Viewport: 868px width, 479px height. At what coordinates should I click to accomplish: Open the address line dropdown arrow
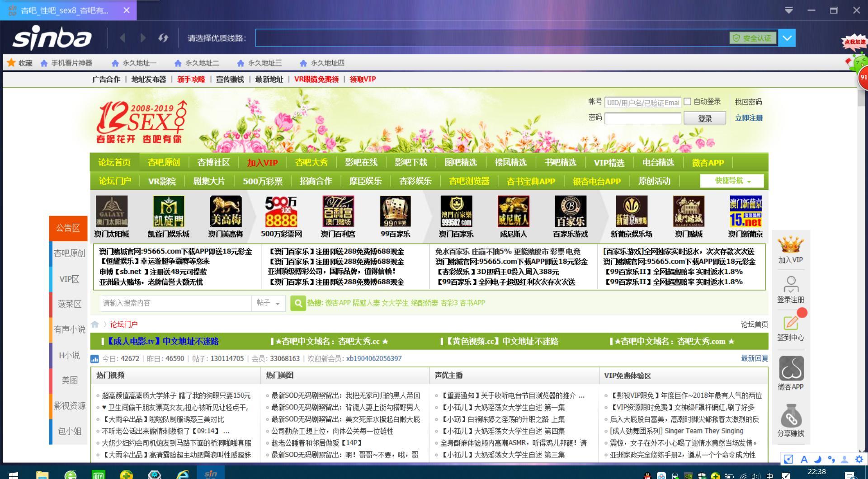click(x=787, y=38)
